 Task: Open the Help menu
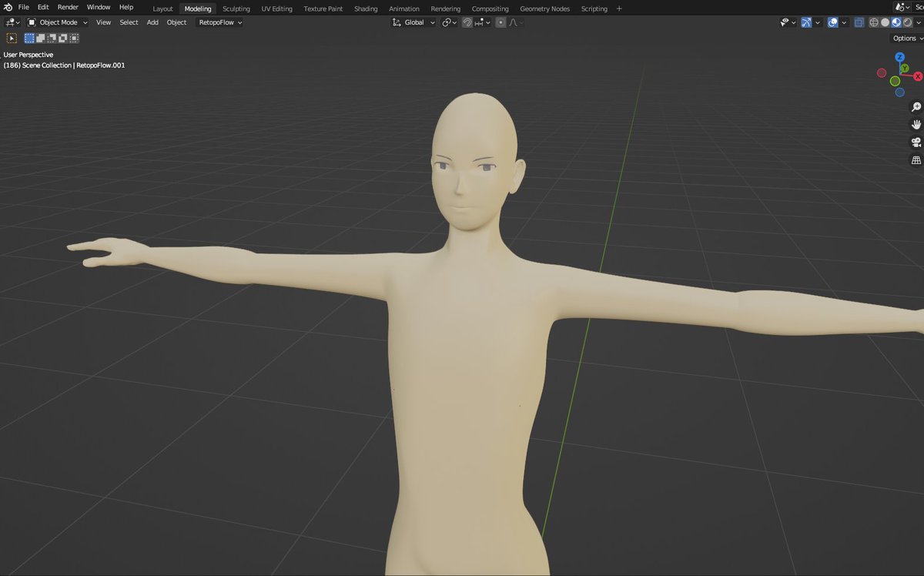pos(126,7)
